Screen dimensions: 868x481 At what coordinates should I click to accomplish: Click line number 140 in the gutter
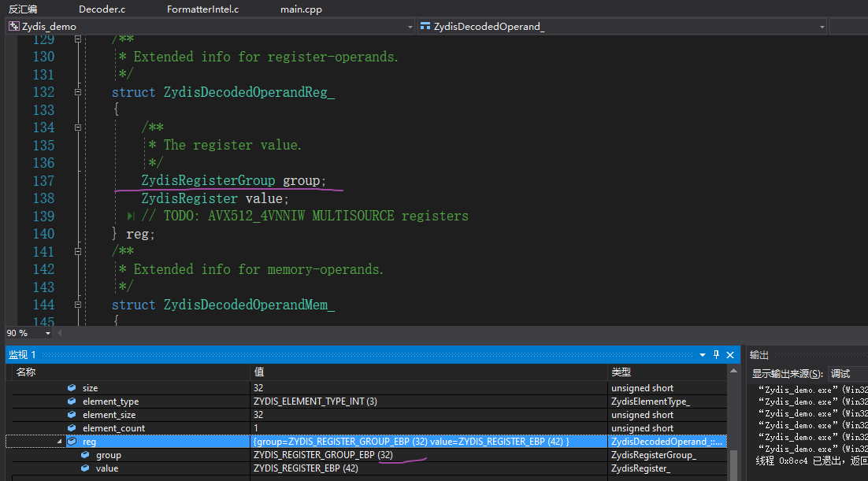43,234
